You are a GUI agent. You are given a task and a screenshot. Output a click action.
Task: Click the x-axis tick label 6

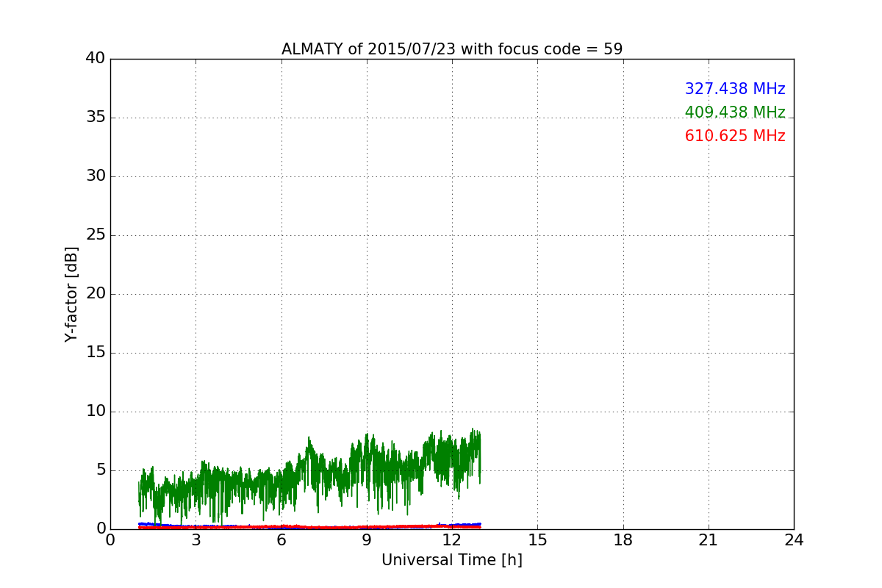coord(282,540)
